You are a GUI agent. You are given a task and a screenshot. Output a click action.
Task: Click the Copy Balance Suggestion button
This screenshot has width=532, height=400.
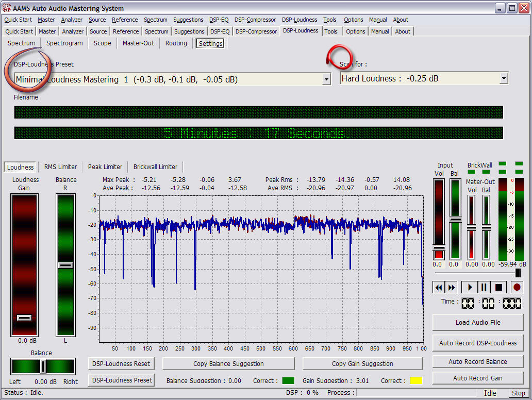(x=228, y=364)
